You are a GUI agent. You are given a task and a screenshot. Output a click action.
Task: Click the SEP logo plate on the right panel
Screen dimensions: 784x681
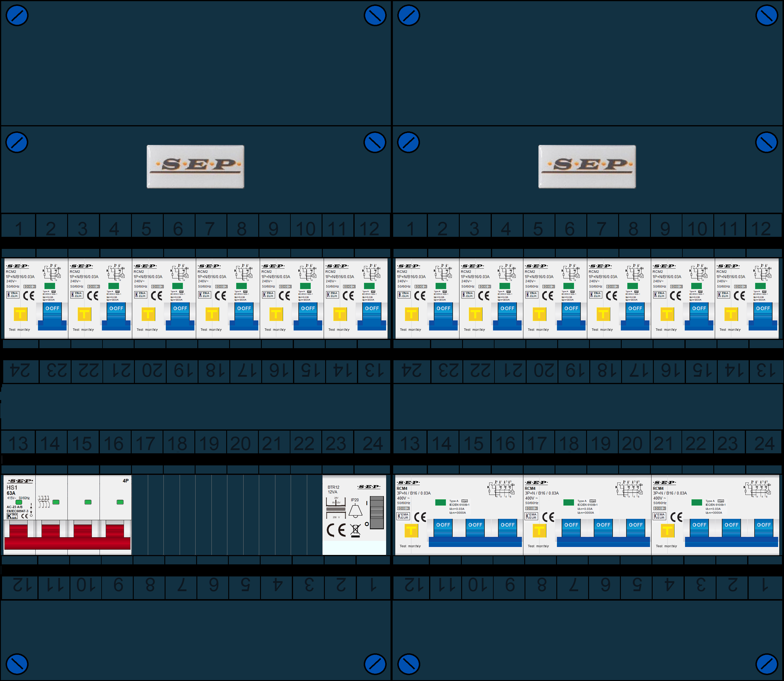tap(587, 166)
